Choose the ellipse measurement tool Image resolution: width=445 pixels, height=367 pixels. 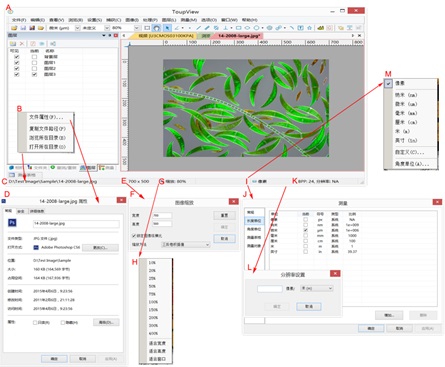pyautogui.click(x=247, y=28)
